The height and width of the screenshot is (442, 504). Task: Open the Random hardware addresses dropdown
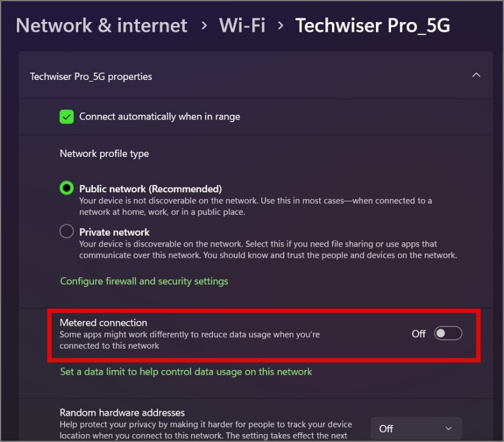(416, 429)
